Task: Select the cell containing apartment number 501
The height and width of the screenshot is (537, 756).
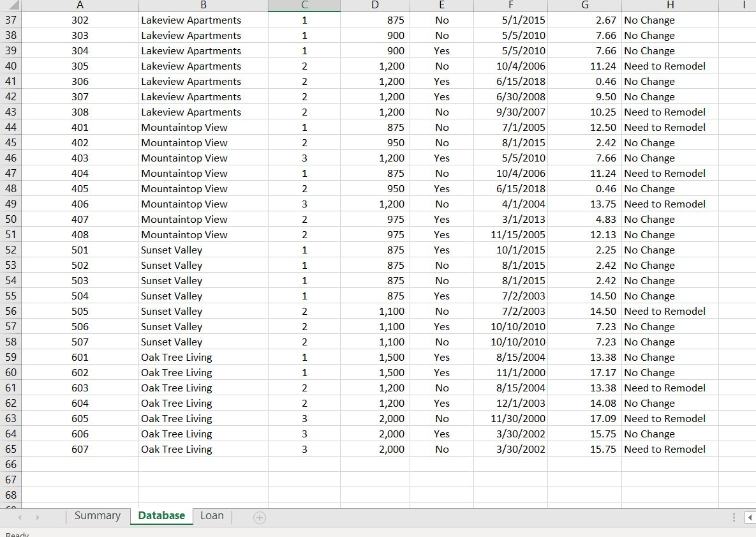Action: point(80,250)
